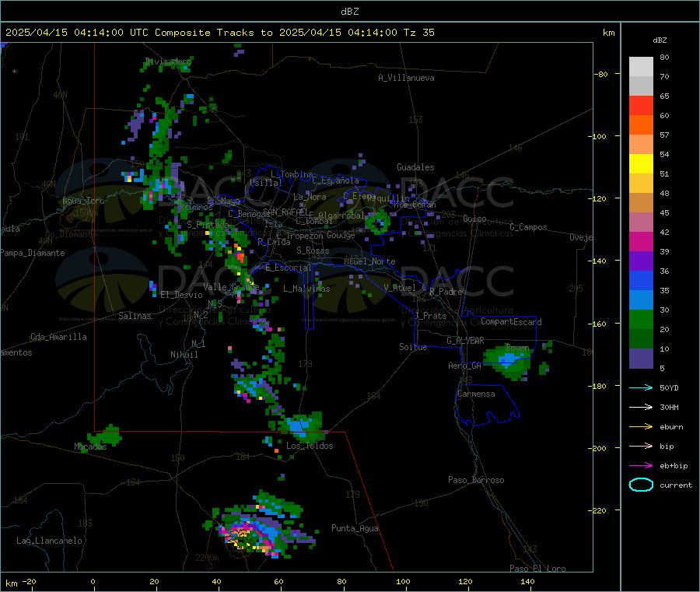Click the L_Malvinas map label

coord(306,289)
